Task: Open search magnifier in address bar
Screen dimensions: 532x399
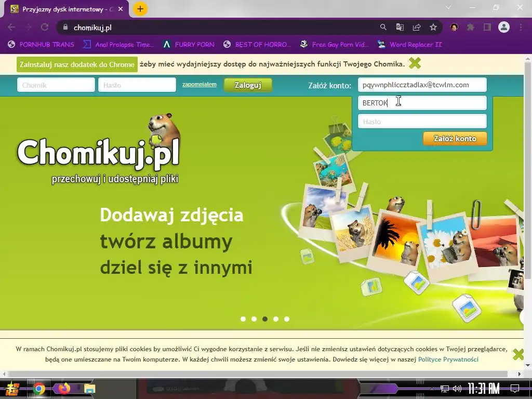Action: (383, 27)
